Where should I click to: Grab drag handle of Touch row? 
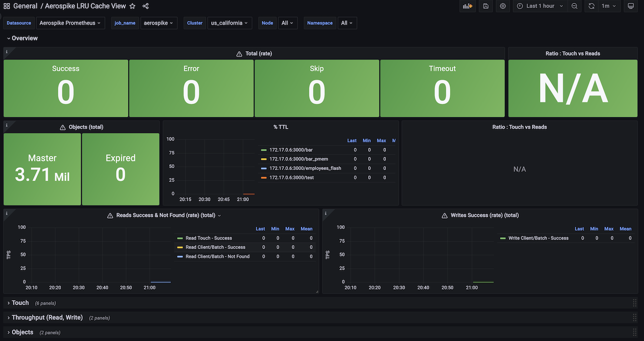tap(634, 303)
